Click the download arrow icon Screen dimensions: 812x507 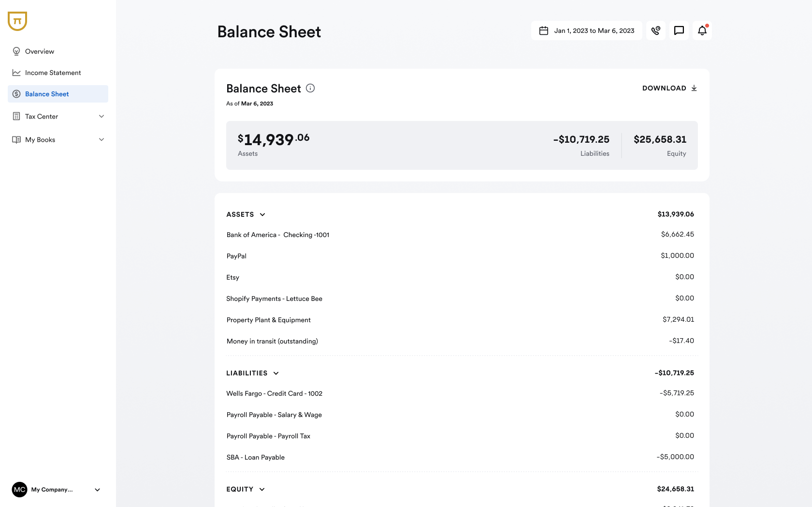click(x=694, y=88)
